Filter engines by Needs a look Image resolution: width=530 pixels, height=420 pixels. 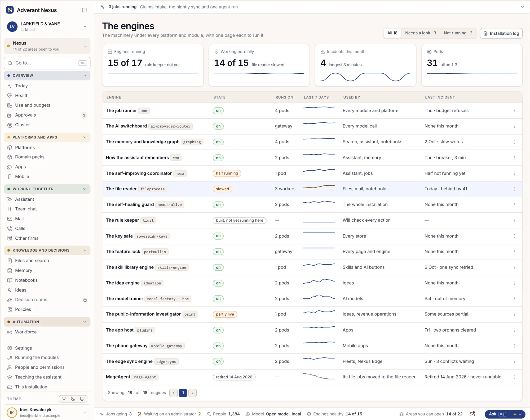pyautogui.click(x=420, y=33)
